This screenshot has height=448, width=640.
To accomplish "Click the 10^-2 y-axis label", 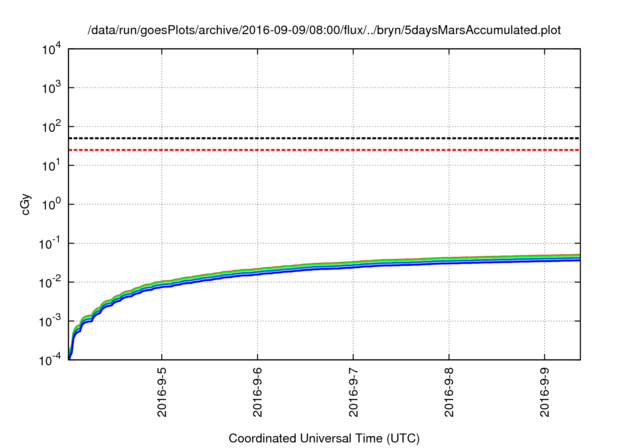I will [50, 282].
